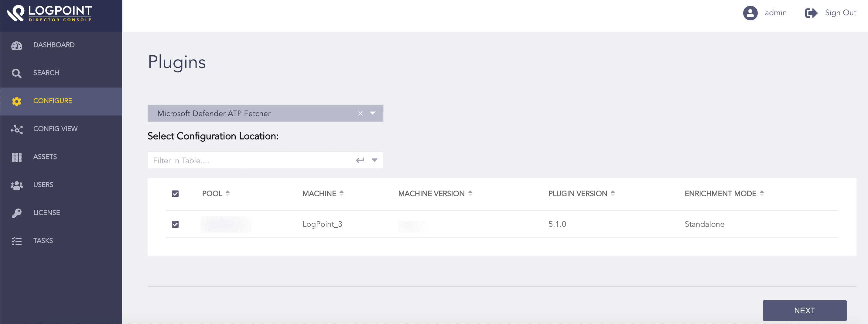Uncheck the LogPoint_3 row checkbox

click(x=175, y=224)
